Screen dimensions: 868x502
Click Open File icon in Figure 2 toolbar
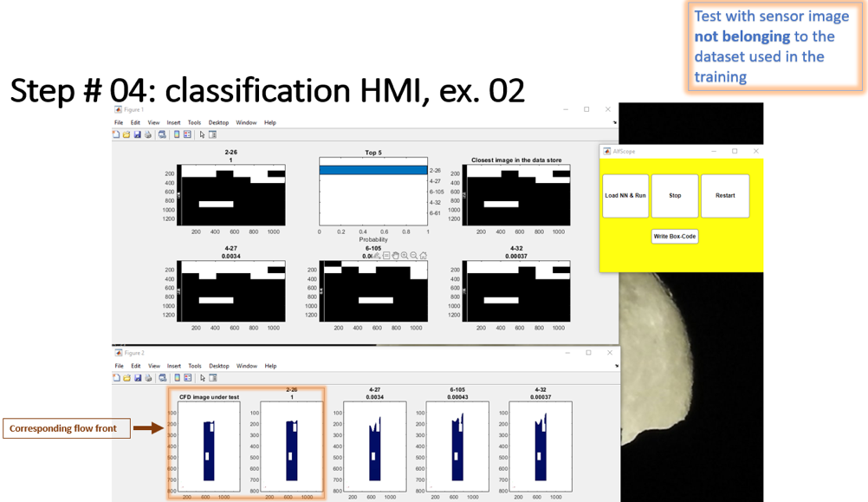[x=127, y=378]
